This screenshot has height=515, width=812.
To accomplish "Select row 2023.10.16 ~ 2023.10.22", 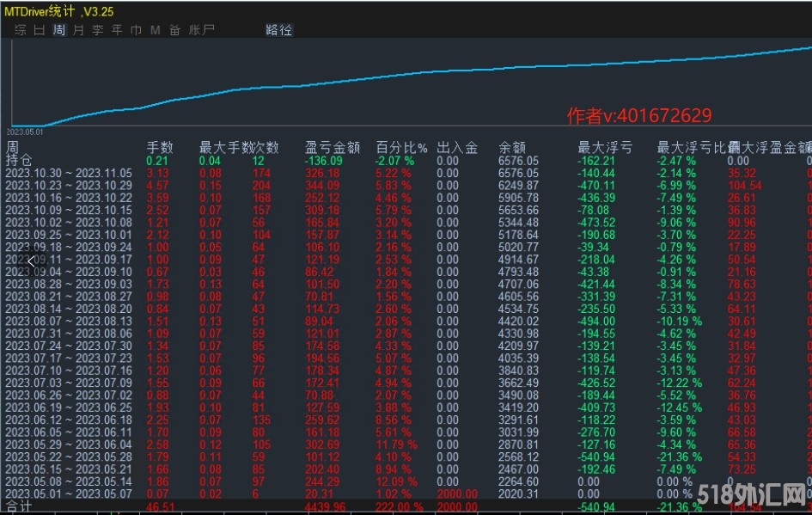I will 69,198.
